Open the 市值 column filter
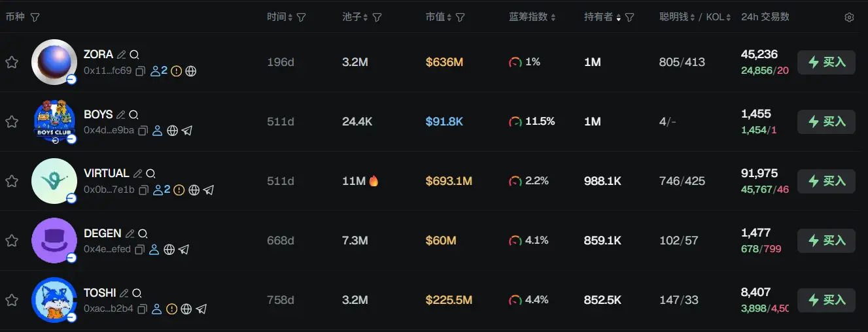Screen dimensions: 868x332 click(460, 18)
